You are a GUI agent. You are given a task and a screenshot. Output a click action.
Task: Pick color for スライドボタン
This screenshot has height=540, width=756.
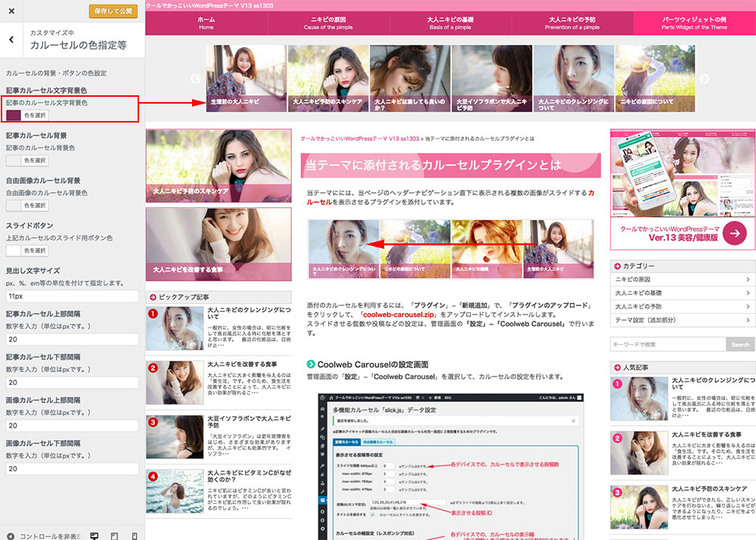click(27, 251)
